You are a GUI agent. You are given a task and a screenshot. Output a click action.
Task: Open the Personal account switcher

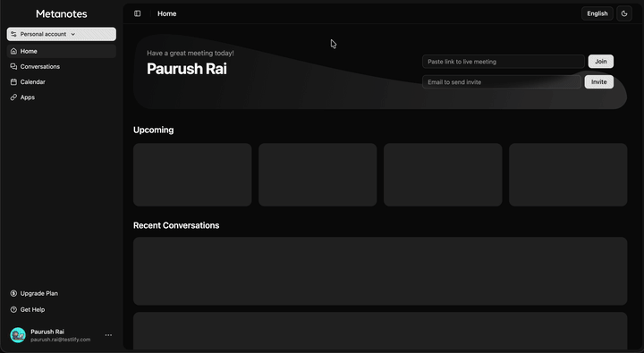[x=61, y=34]
